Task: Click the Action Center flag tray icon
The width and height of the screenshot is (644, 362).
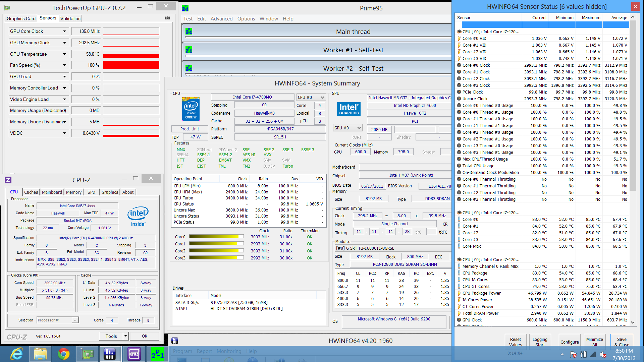Action: point(573,354)
